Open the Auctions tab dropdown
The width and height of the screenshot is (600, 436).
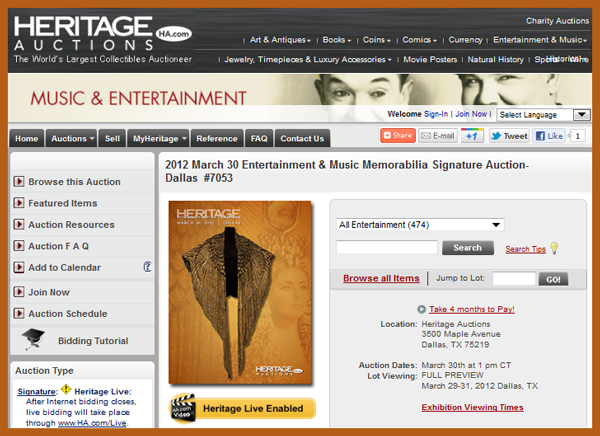point(71,139)
